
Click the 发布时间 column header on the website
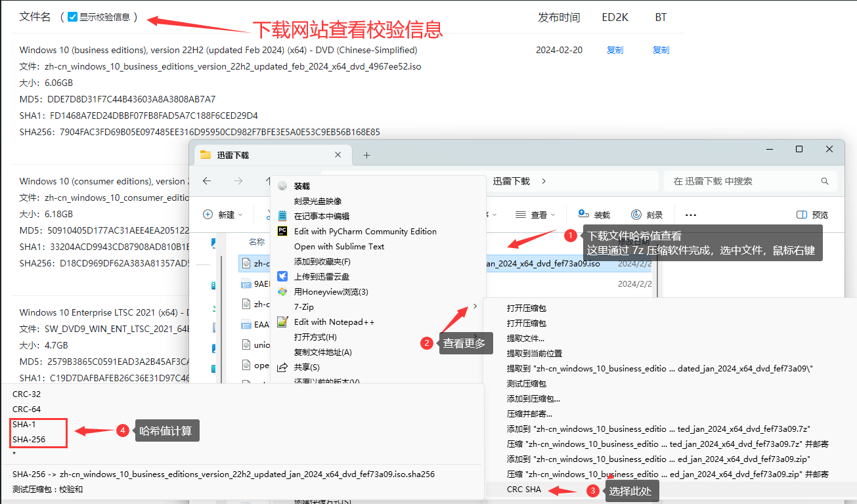559,17
